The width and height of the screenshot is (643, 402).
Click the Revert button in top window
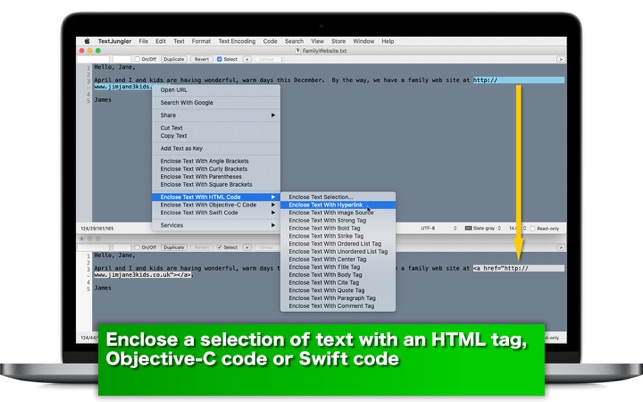tap(201, 59)
